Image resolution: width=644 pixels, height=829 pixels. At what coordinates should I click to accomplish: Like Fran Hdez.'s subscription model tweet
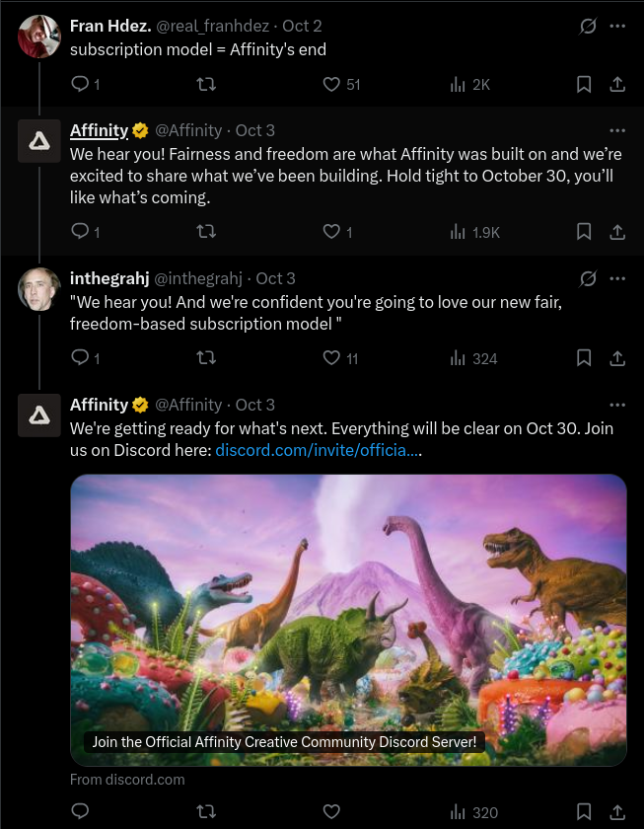click(x=332, y=85)
